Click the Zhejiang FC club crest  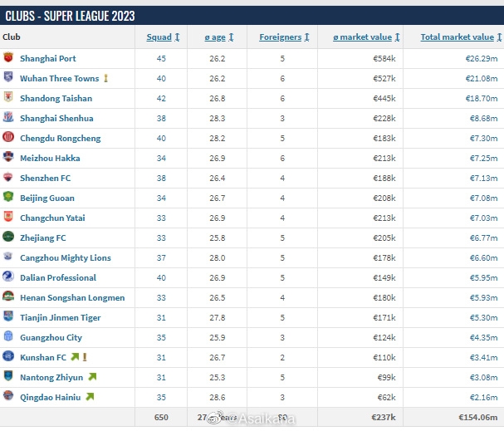[8, 237]
